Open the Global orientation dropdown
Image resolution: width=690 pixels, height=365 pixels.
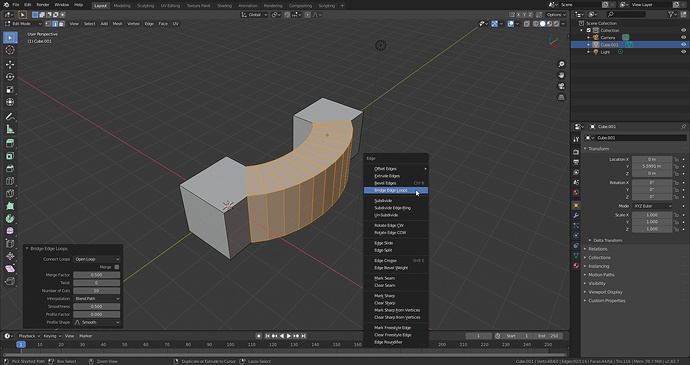pyautogui.click(x=254, y=15)
